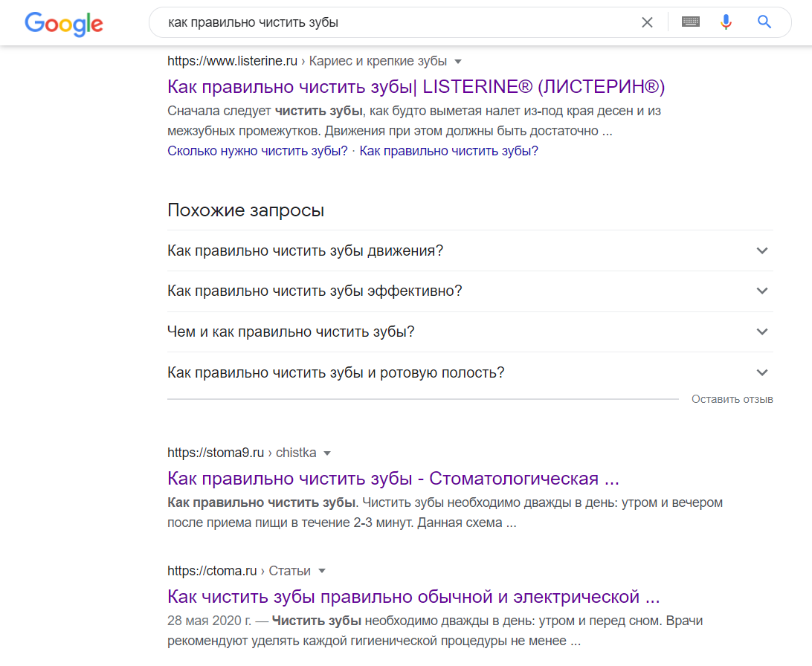Clear the search query with X icon
This screenshot has height=666, width=812.
coord(647,23)
